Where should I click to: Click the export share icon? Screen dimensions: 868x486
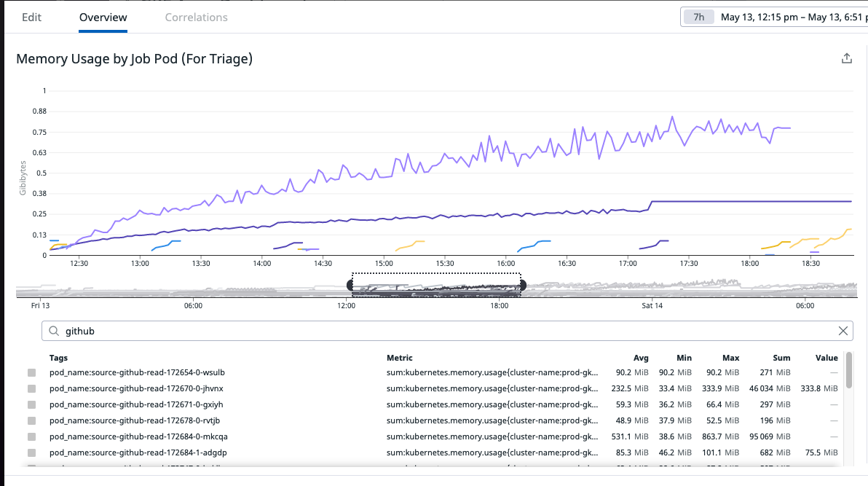(846, 58)
